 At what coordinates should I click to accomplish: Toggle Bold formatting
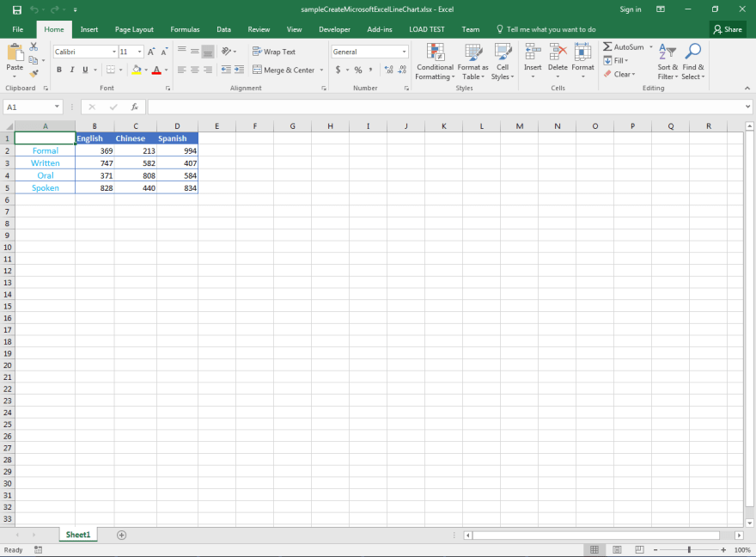point(58,70)
